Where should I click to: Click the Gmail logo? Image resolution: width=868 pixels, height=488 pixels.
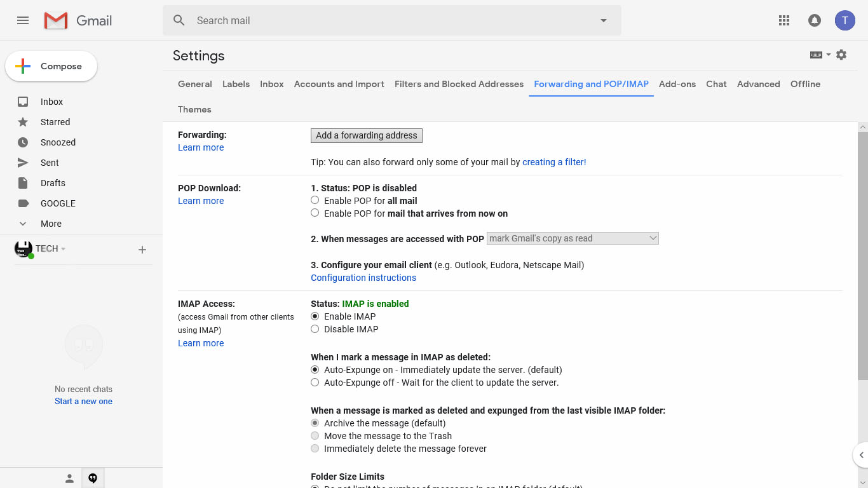coord(78,20)
